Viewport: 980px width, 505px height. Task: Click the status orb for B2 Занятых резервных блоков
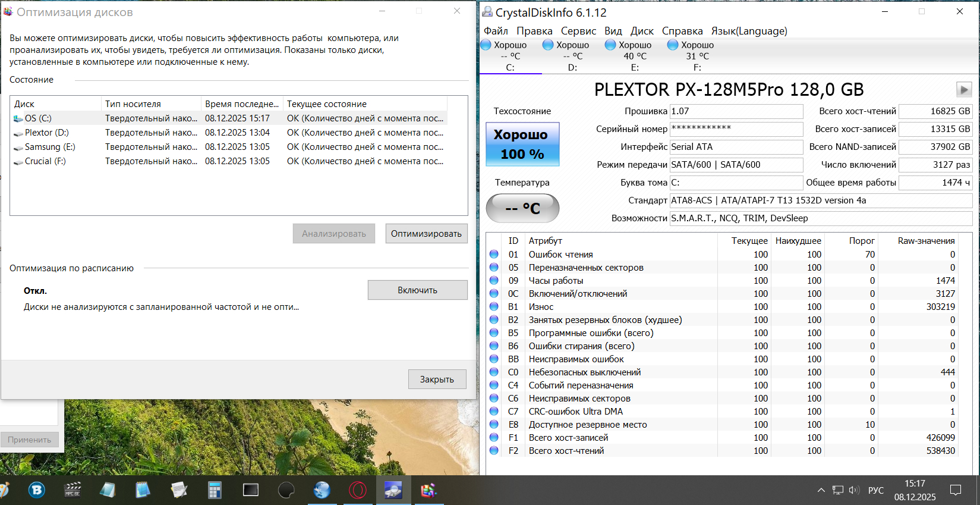(x=494, y=320)
